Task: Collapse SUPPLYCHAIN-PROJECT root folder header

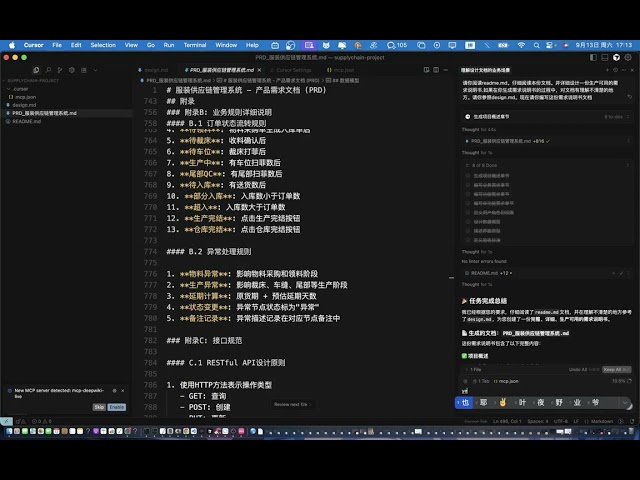Action: pyautogui.click(x=33, y=80)
